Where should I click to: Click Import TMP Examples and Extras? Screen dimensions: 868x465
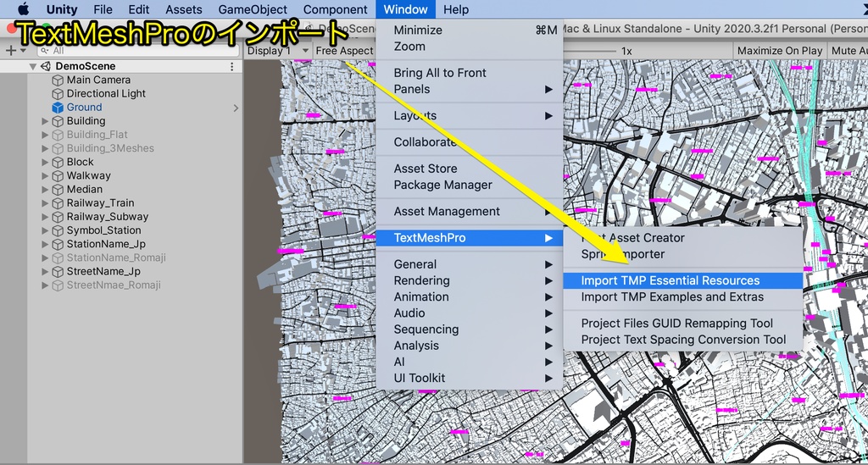tap(683, 297)
